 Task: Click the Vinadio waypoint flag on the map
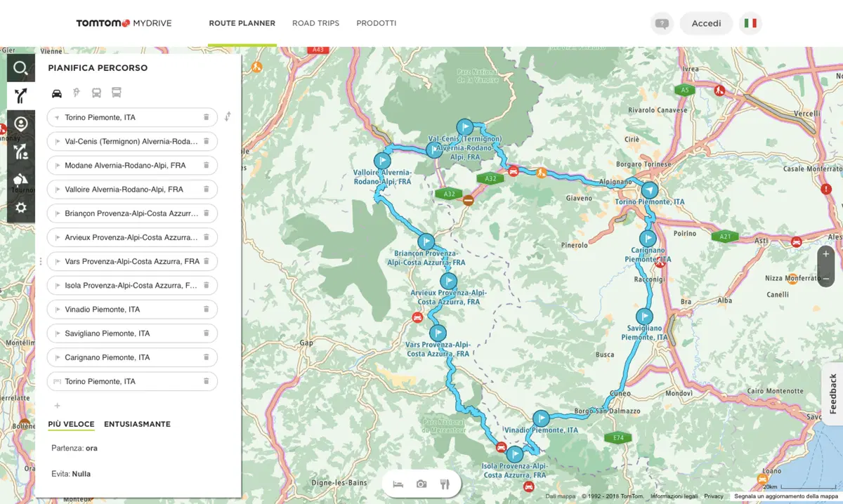pos(541,419)
